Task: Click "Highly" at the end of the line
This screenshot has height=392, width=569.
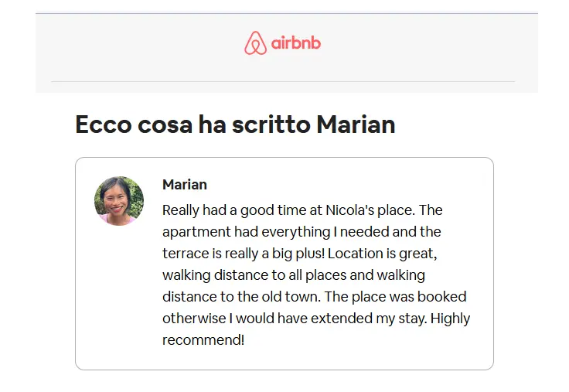Action: (450, 319)
